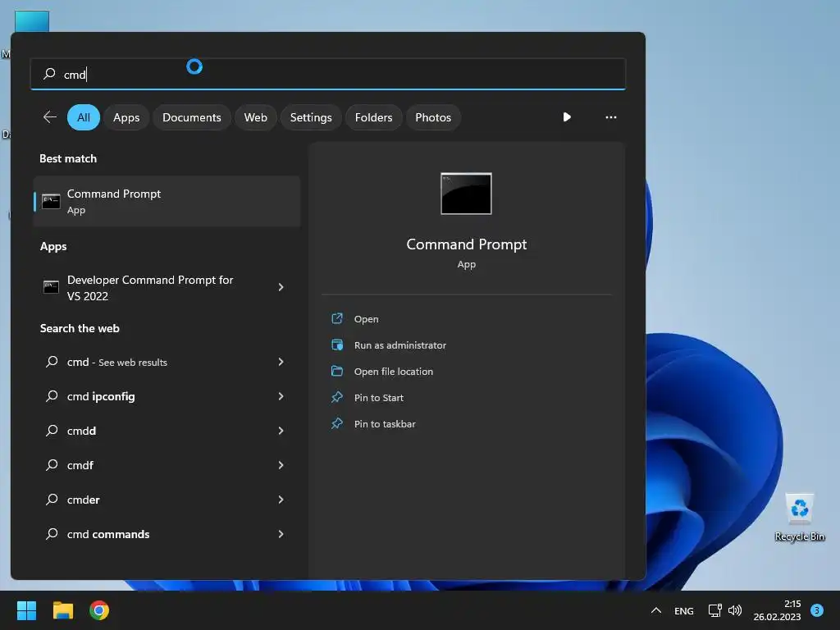Open the Windows Start button
The image size is (840, 630).
pyautogui.click(x=26, y=610)
